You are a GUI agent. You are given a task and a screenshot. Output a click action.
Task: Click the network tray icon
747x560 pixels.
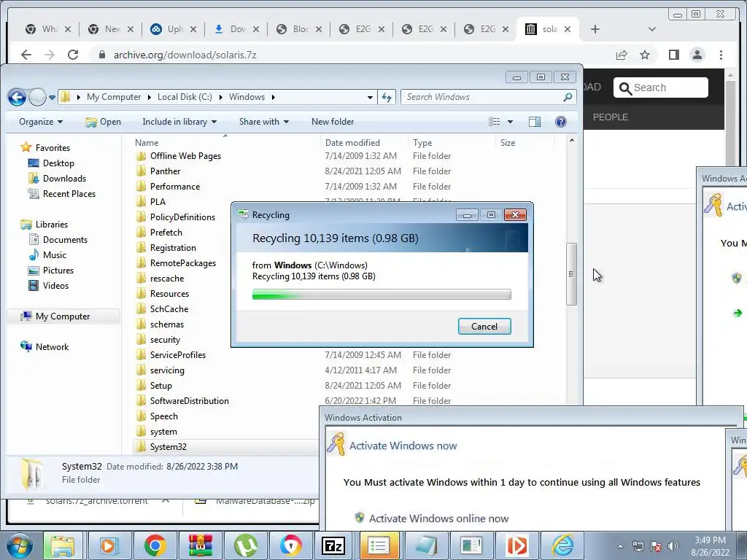click(x=638, y=546)
